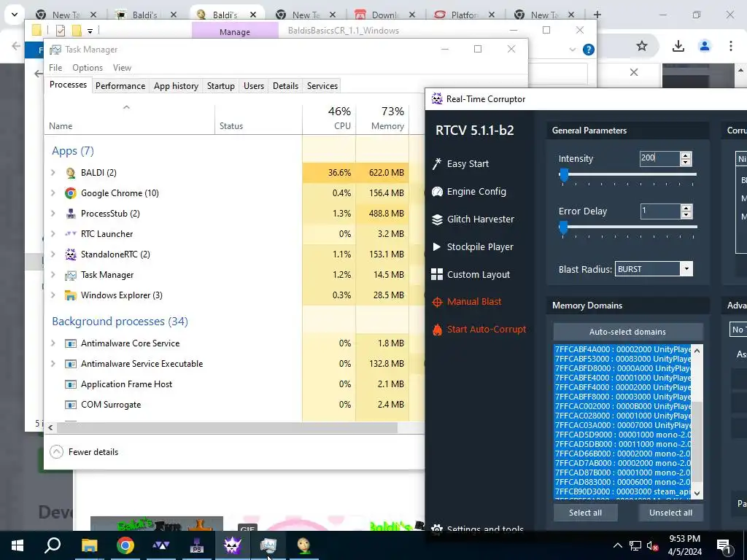Sort processes by Memory column

(x=382, y=118)
